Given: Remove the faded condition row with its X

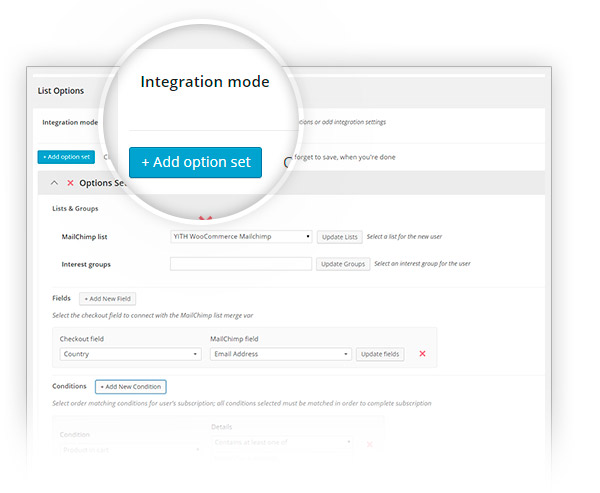Looking at the screenshot, I should 370,444.
